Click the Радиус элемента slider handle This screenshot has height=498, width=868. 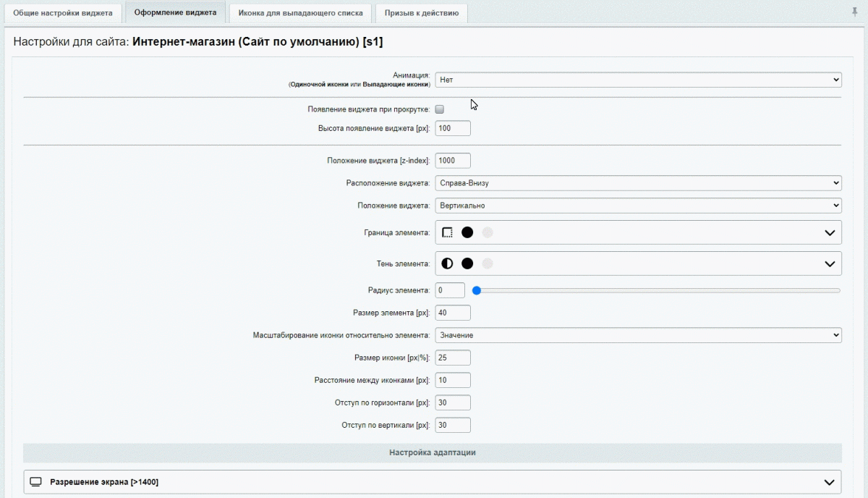pos(476,290)
